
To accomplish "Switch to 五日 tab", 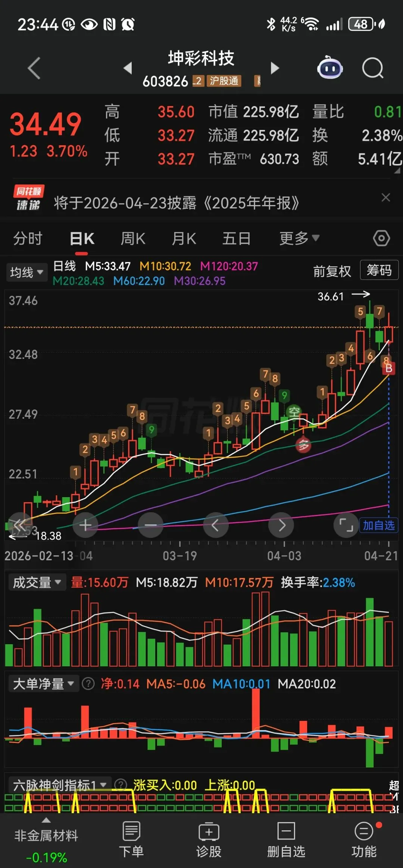I will point(236,238).
